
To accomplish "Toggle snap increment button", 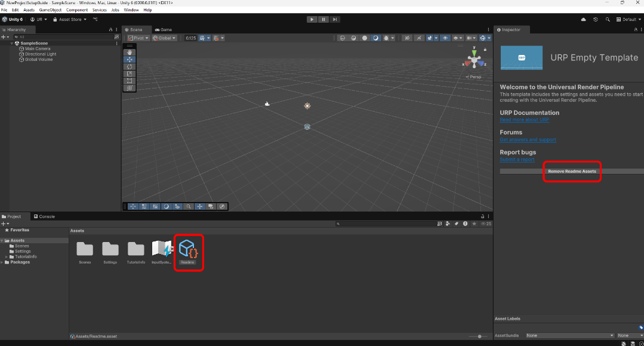I will 216,38.
